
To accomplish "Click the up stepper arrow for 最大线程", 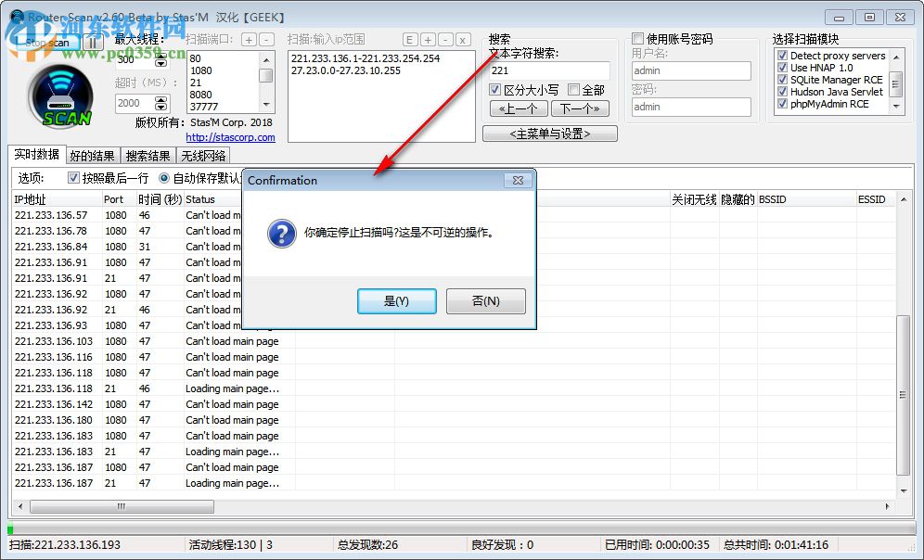I will (160, 54).
